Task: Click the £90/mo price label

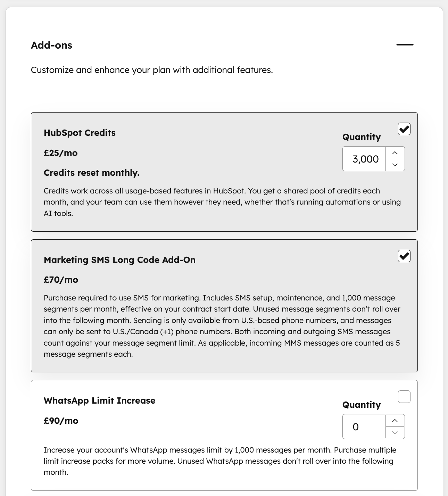Action: [61, 421]
